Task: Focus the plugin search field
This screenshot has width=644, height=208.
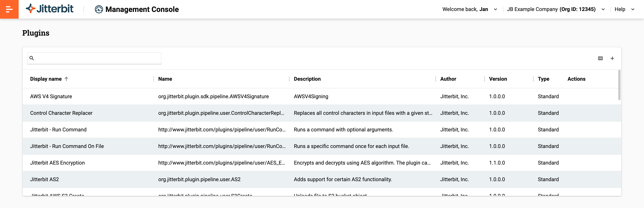Action: [94, 58]
